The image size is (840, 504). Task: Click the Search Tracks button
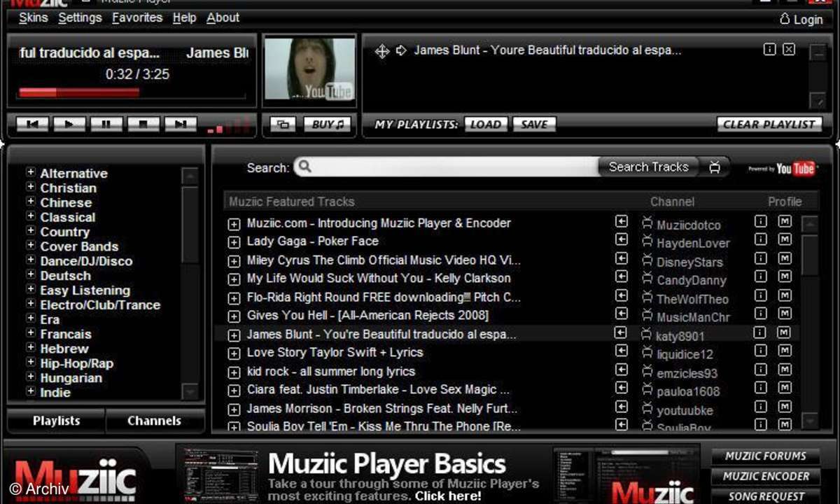[x=649, y=167]
